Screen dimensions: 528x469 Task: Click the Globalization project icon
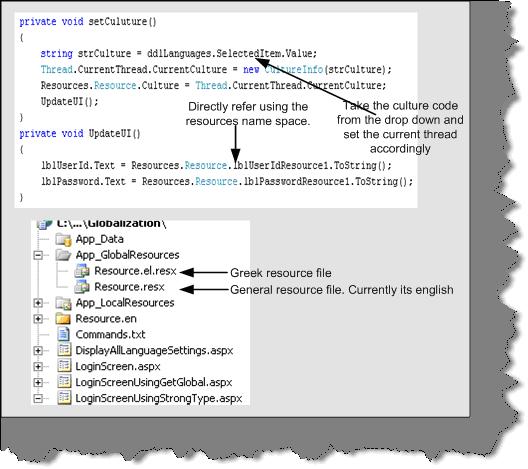45,224
